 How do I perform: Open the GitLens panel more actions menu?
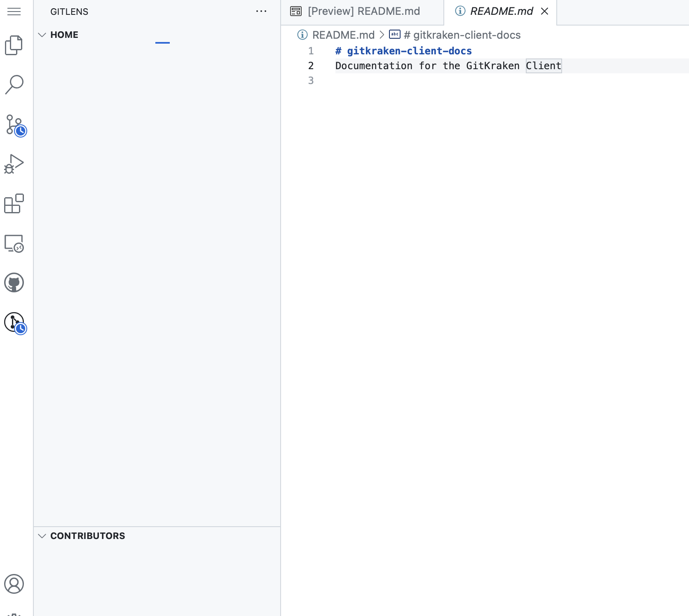[261, 12]
